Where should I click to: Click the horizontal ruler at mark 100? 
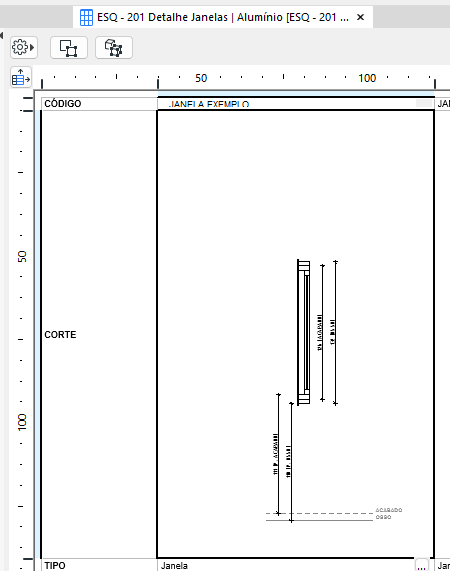(x=367, y=78)
